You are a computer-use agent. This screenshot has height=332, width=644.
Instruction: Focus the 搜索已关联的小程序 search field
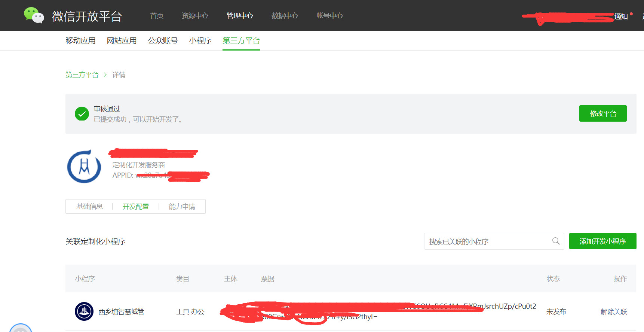[x=494, y=241]
